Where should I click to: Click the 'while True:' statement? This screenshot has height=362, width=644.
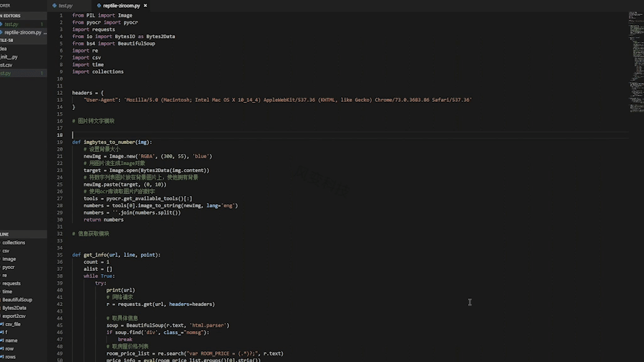pyautogui.click(x=99, y=277)
